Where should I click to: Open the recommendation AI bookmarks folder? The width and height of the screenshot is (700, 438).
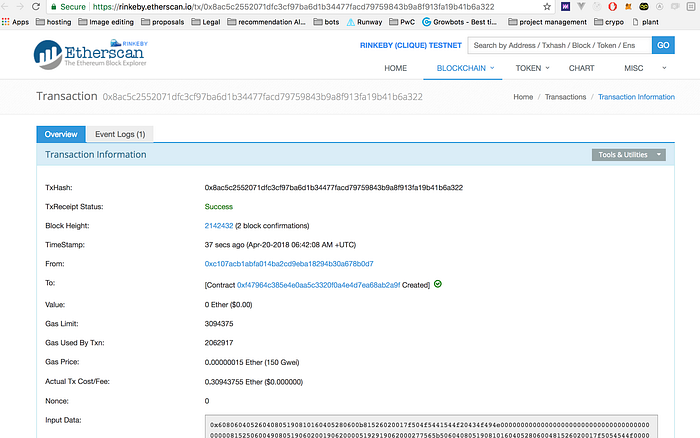267,22
